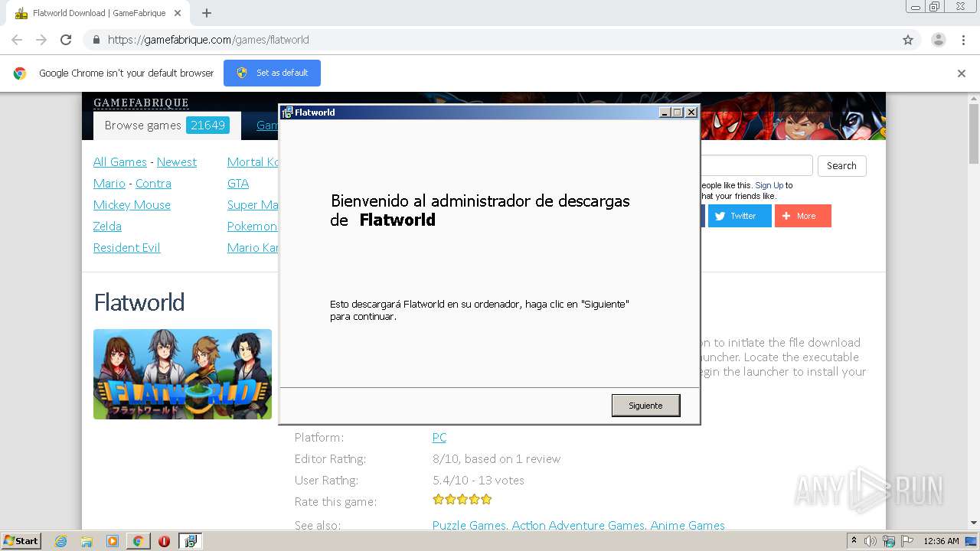Viewport: 980px width, 551px height.
Task: Open media player taskbar icon
Action: click(x=113, y=541)
